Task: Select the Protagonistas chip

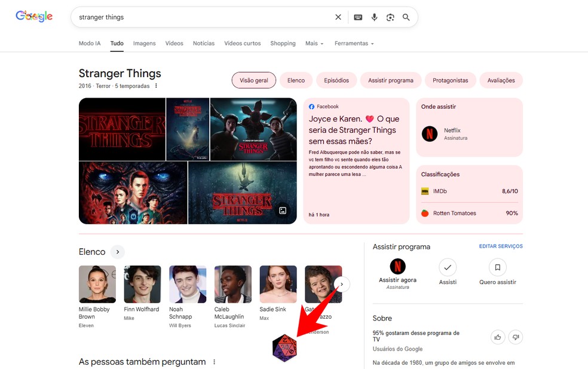Action: point(451,80)
